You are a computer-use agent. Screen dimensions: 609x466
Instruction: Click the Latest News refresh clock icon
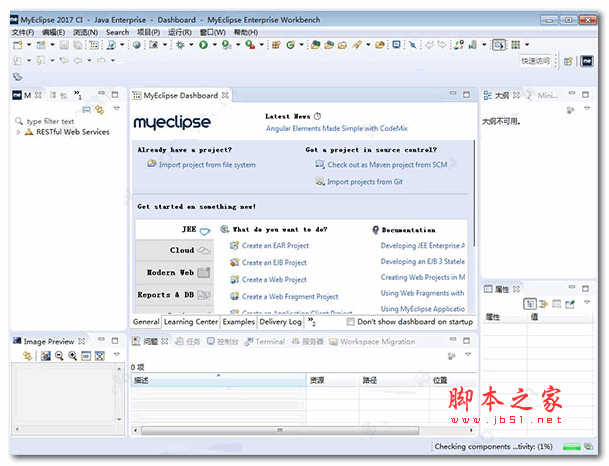[x=317, y=116]
